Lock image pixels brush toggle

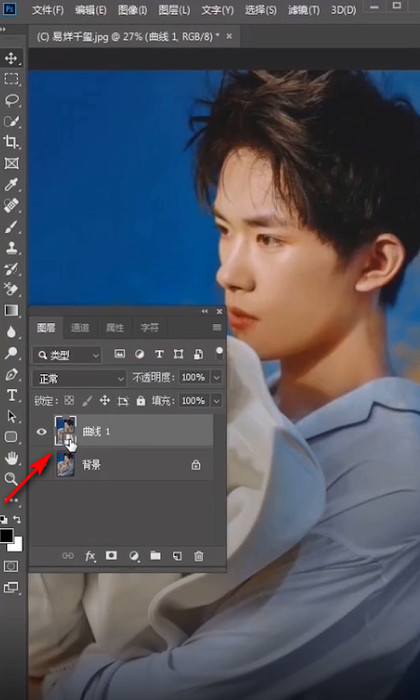(87, 401)
